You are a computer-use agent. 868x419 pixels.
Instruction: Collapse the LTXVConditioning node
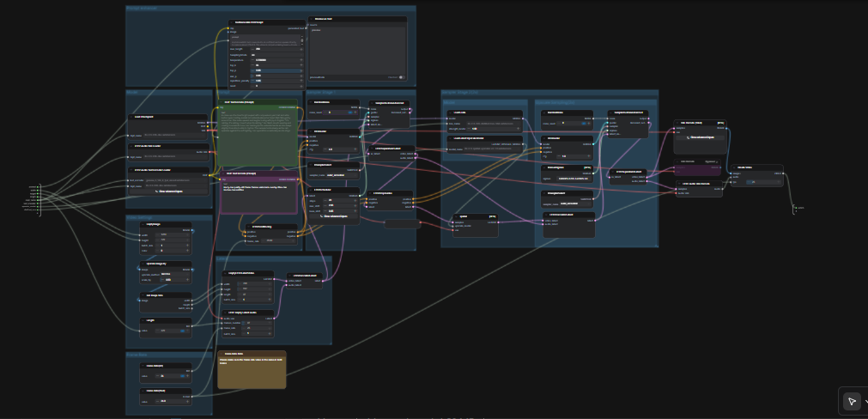(249, 227)
